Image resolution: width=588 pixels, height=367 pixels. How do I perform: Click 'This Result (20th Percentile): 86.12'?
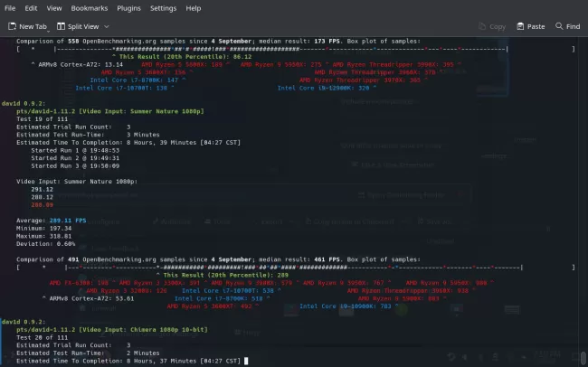pos(185,57)
